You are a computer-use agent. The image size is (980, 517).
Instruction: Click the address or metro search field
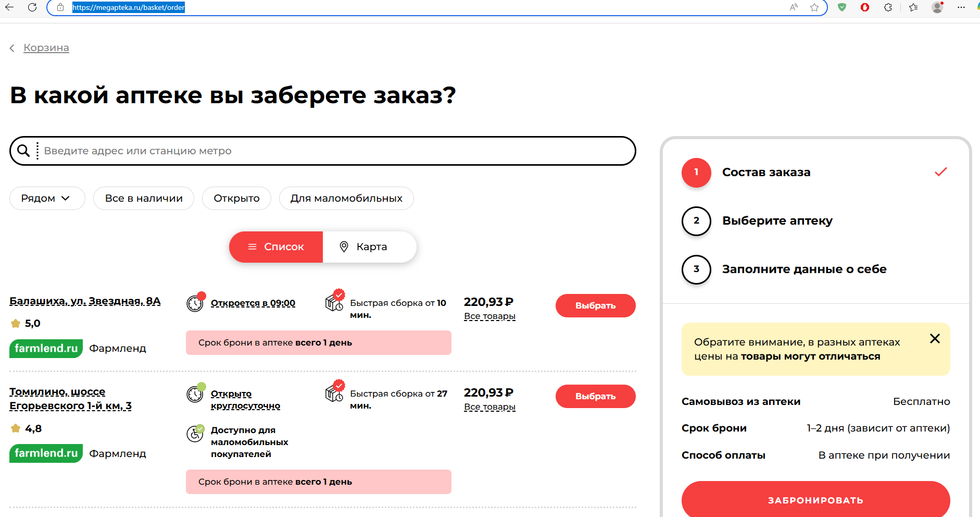coord(333,151)
